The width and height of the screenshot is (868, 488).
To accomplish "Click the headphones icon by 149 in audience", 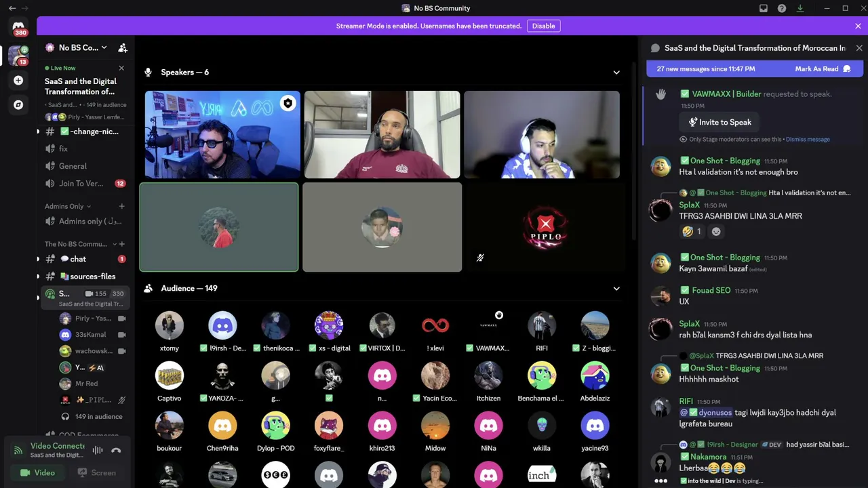I will point(65,417).
